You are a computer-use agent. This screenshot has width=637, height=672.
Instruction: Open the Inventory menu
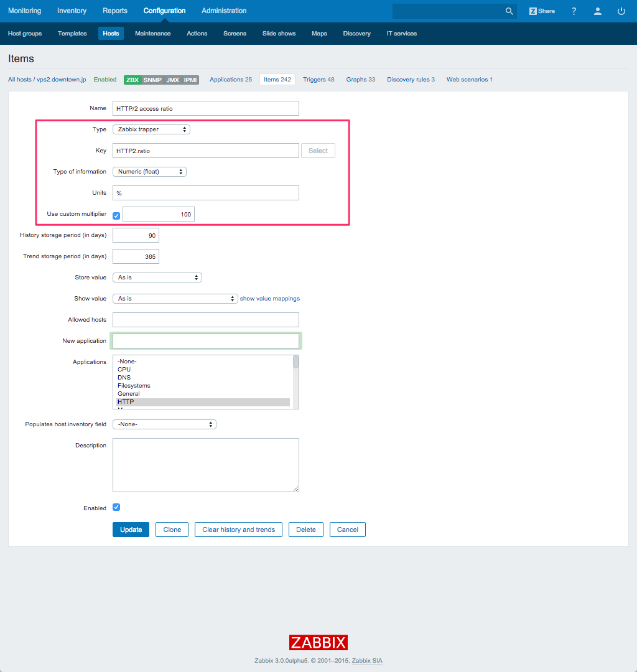coord(72,11)
